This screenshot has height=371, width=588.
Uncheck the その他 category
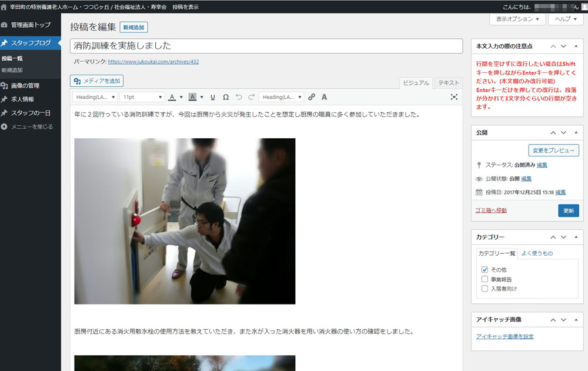(485, 270)
